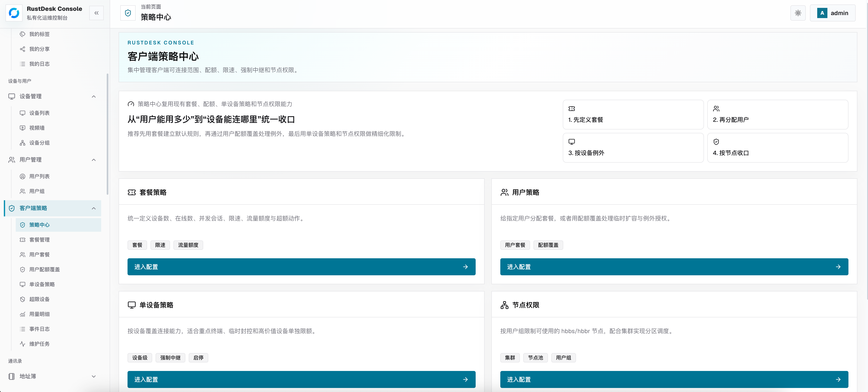Click the 用户列表 icon in sidebar
The image size is (868, 392).
click(23, 176)
